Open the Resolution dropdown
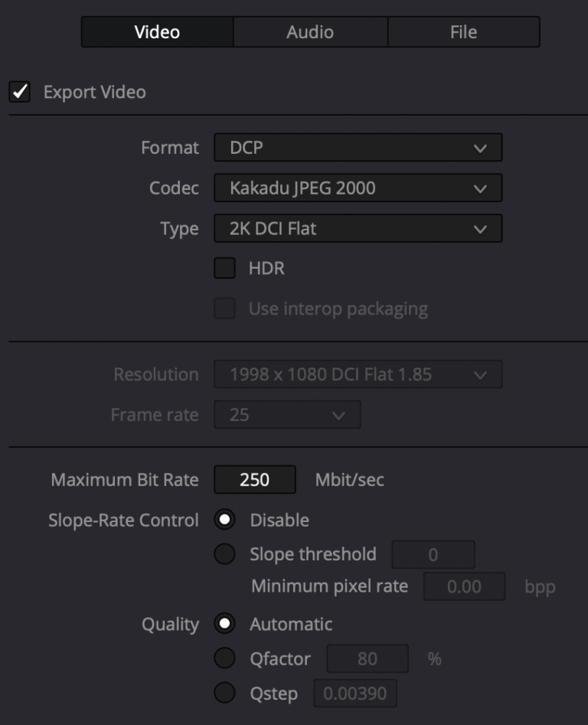 click(358, 374)
